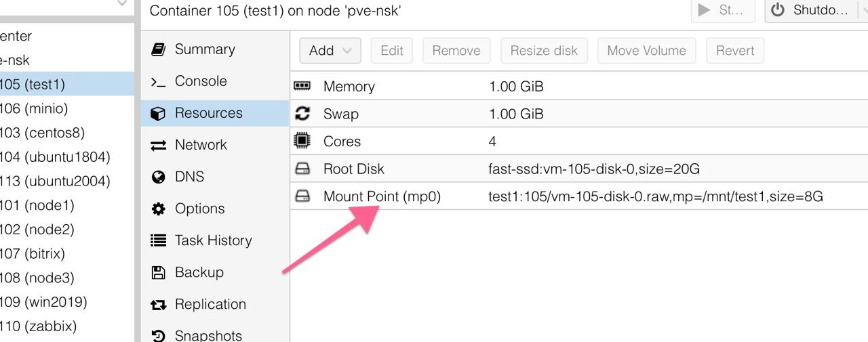Click the Console terminal prompt icon

[158, 81]
